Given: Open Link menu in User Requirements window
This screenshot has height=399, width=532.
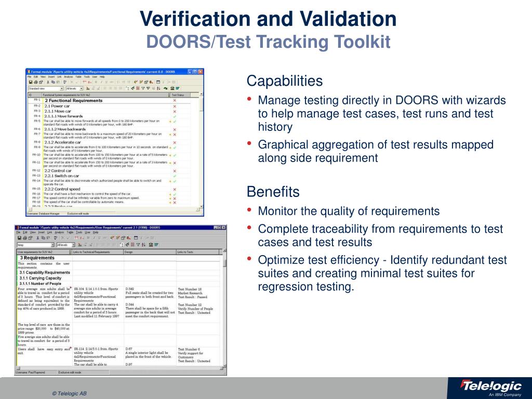Looking at the screenshot, I should [x=49, y=232].
